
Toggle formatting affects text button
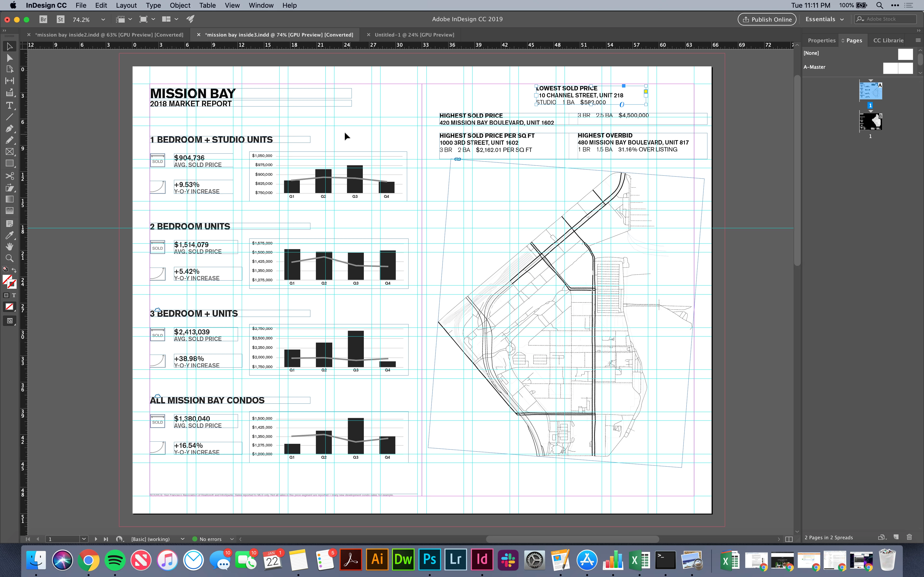[x=14, y=295]
